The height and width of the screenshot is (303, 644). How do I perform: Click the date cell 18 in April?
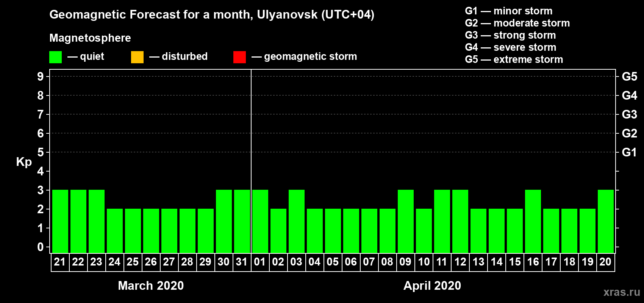pos(569,262)
